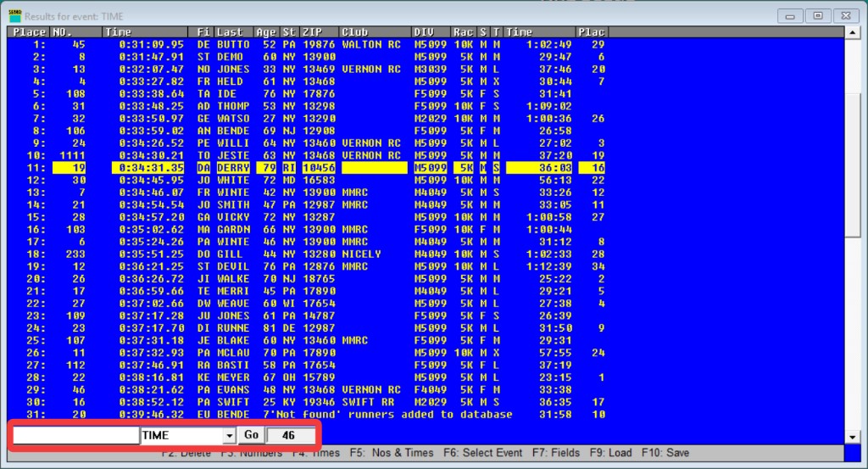This screenshot has height=469, width=868.
Task: Click time 0:39:46.32 in row 31
Action: [152, 414]
